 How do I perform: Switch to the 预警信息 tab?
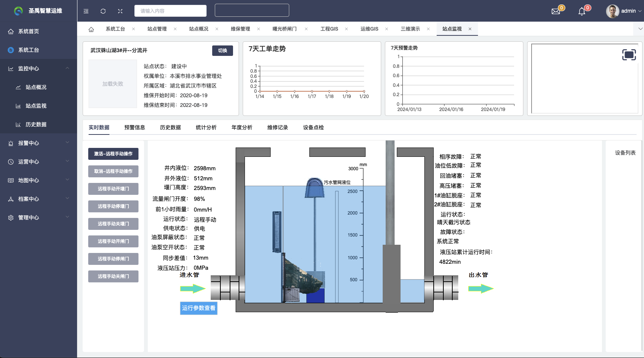[x=135, y=127]
